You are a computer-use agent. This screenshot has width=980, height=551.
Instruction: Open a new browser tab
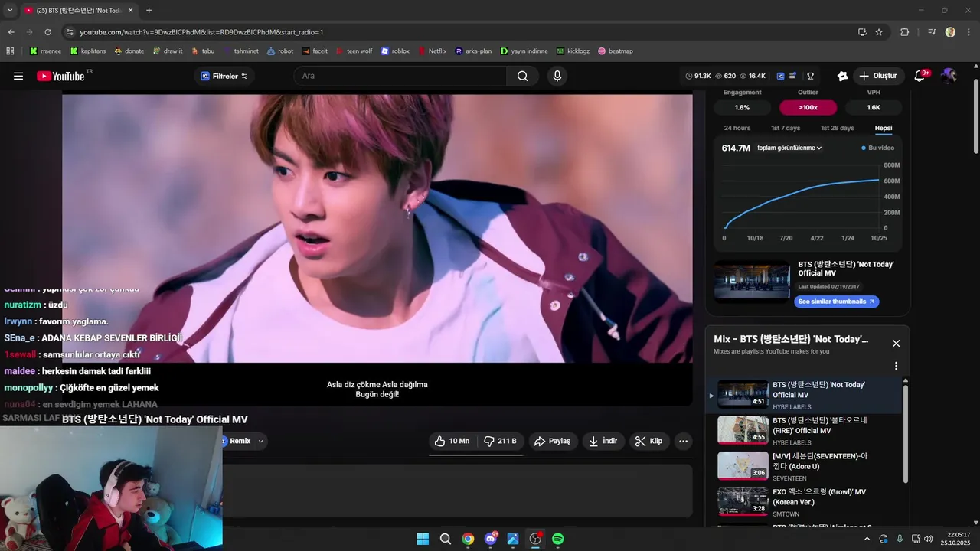pos(149,11)
